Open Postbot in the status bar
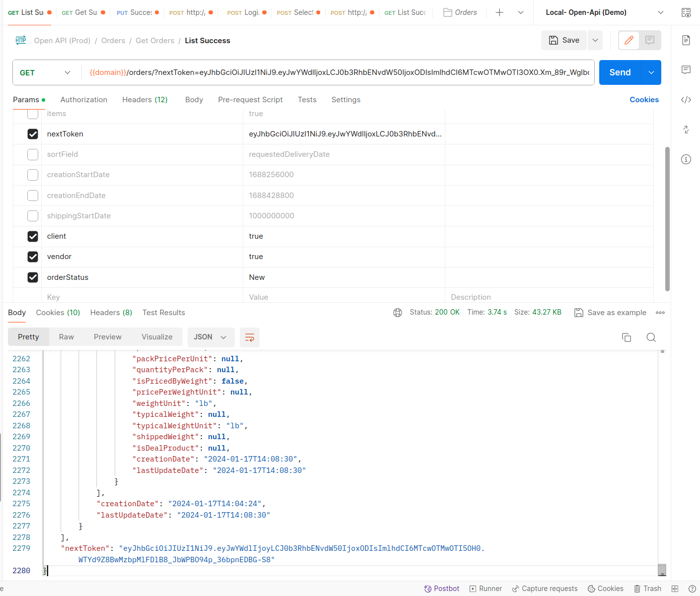Viewport: 700px width, 596px height. coord(441,589)
